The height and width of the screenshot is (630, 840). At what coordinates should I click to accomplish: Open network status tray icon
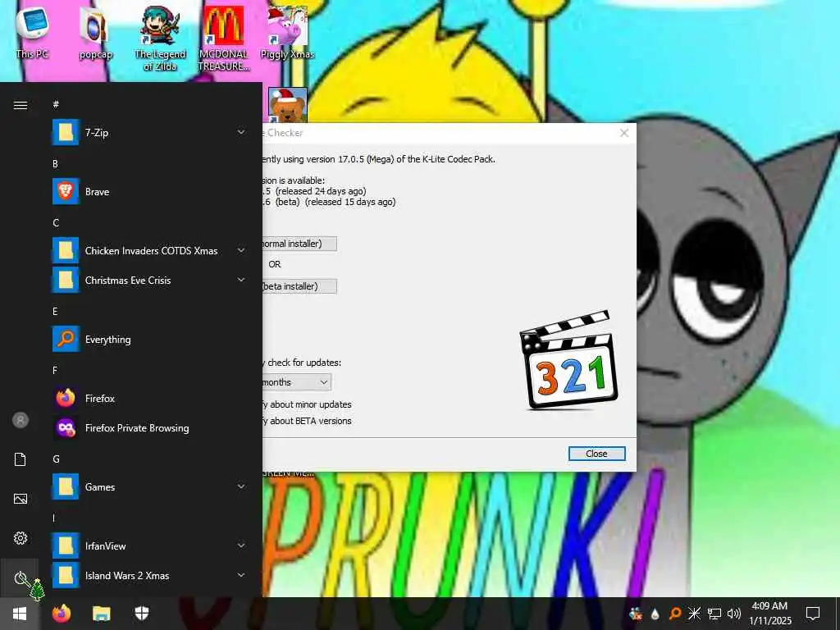[714, 614]
